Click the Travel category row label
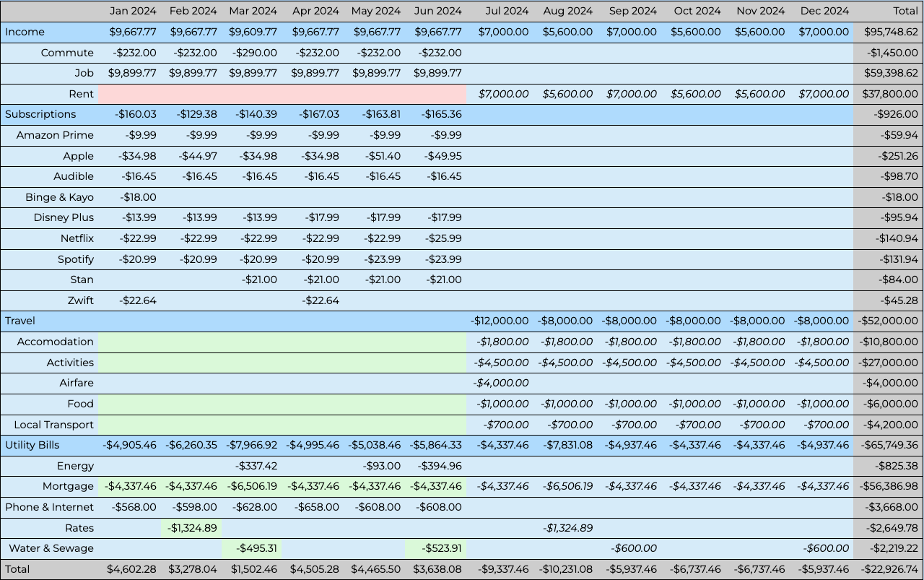Viewport: 924px width, 580px height. [20, 321]
